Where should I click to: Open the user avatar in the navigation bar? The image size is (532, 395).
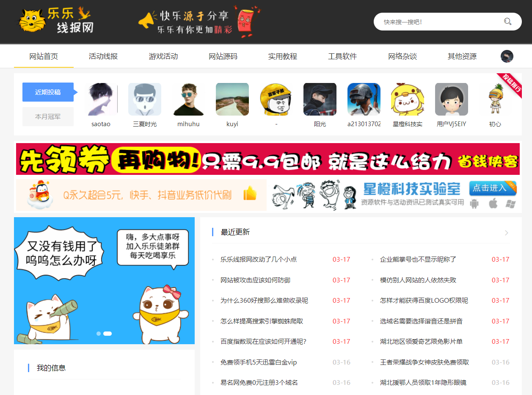click(506, 56)
